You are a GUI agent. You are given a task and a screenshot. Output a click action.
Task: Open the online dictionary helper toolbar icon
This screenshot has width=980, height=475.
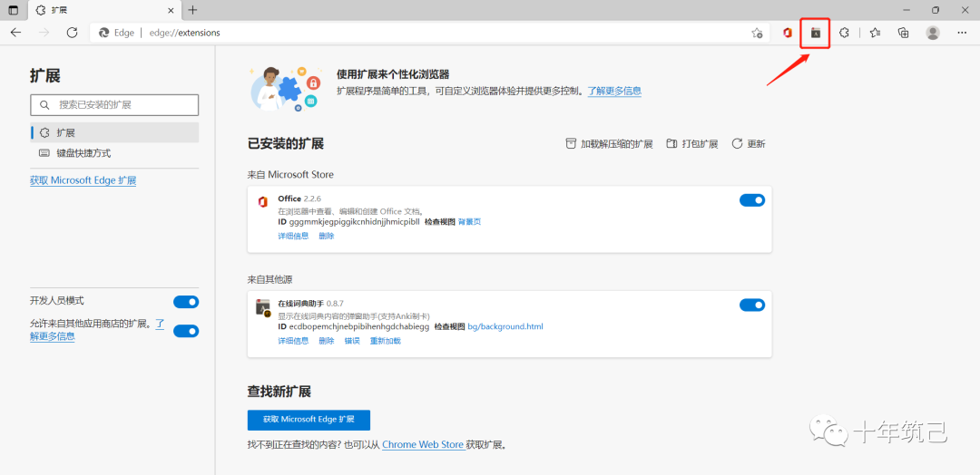(x=815, y=33)
